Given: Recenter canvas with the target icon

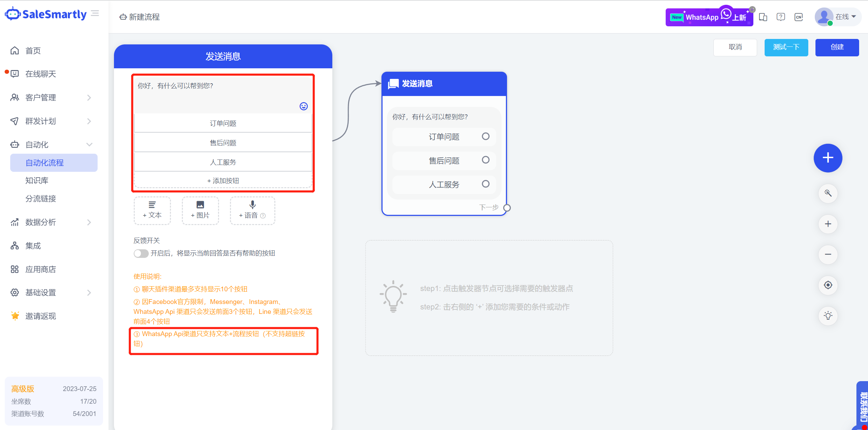Looking at the screenshot, I should coord(828,285).
